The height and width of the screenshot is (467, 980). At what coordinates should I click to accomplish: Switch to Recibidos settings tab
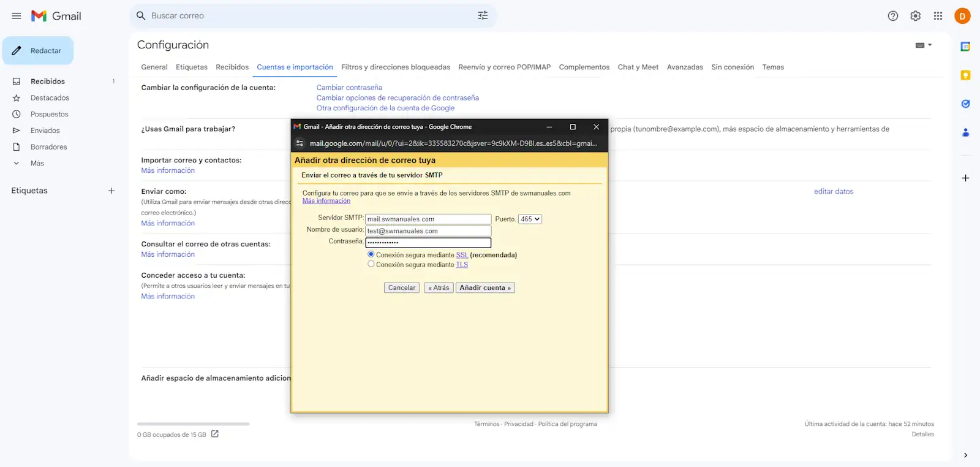click(232, 67)
